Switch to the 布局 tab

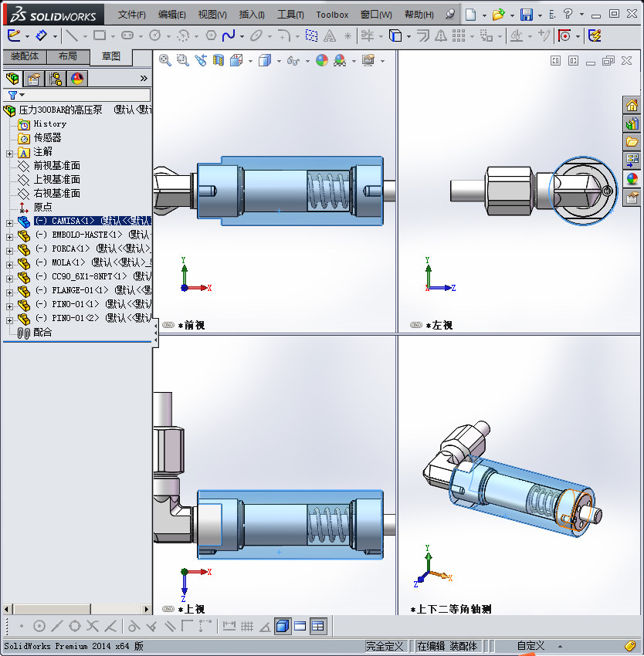point(68,56)
